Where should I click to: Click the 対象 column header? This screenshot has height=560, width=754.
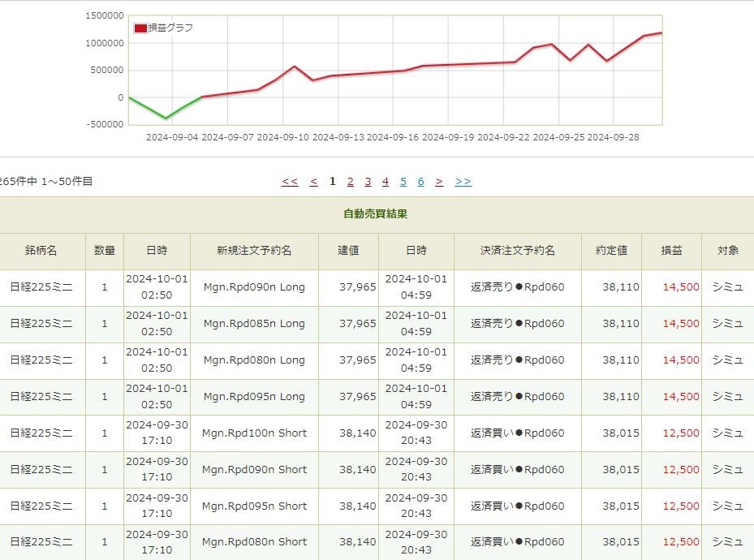727,251
